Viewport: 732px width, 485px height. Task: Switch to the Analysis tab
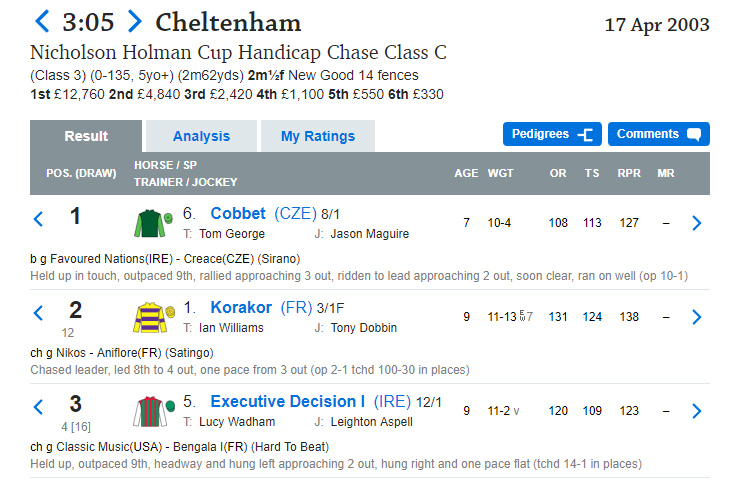click(201, 136)
